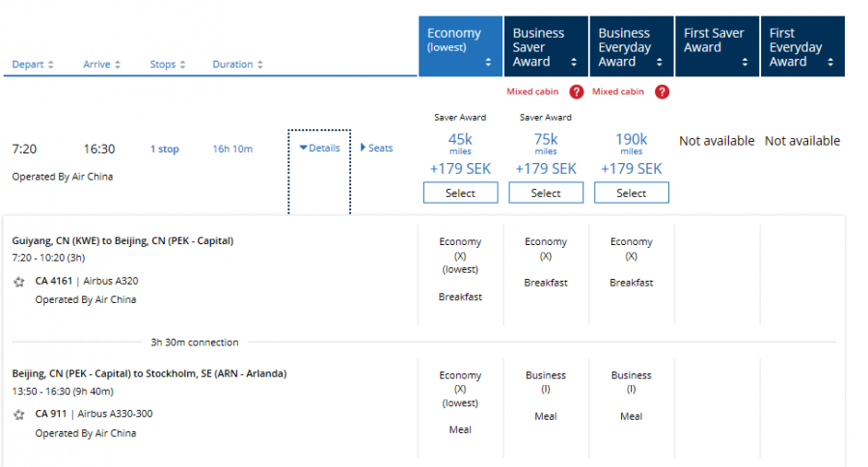This screenshot has width=868, height=467.
Task: Click Mixed cabin help icon under Business Saver
Action: (x=577, y=93)
